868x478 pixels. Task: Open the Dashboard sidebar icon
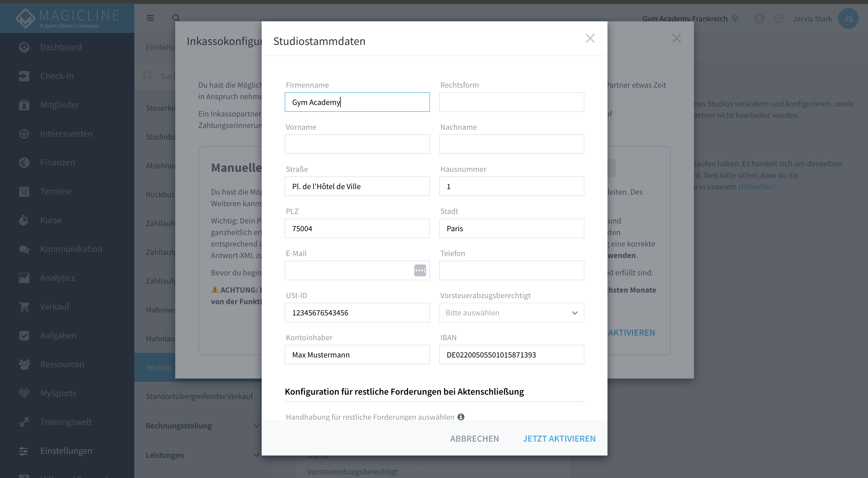click(24, 47)
